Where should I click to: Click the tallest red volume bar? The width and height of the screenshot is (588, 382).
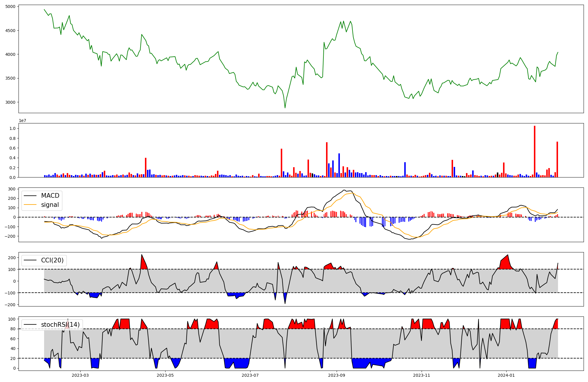[534, 151]
